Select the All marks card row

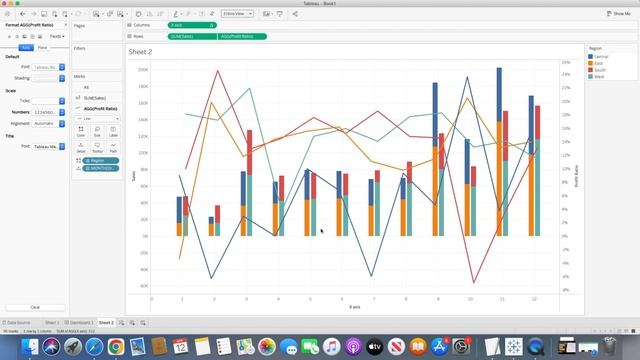click(97, 87)
